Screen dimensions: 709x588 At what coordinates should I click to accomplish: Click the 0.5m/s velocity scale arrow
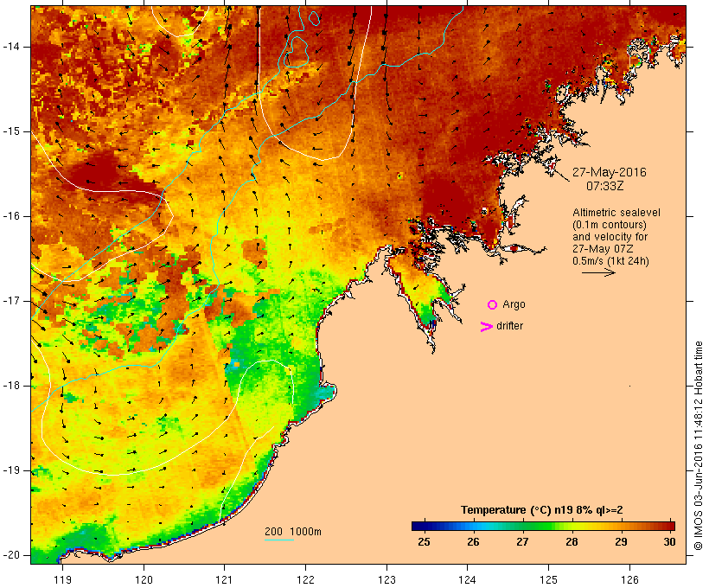(598, 272)
